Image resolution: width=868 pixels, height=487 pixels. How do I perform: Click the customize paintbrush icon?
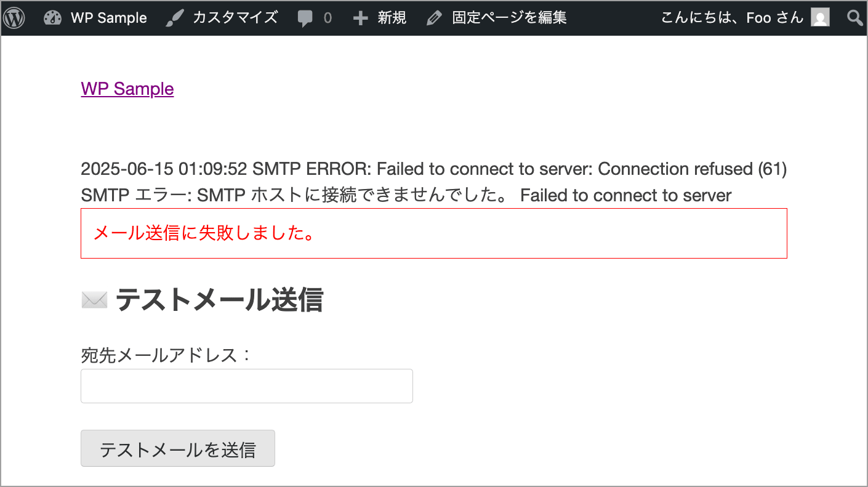(175, 18)
